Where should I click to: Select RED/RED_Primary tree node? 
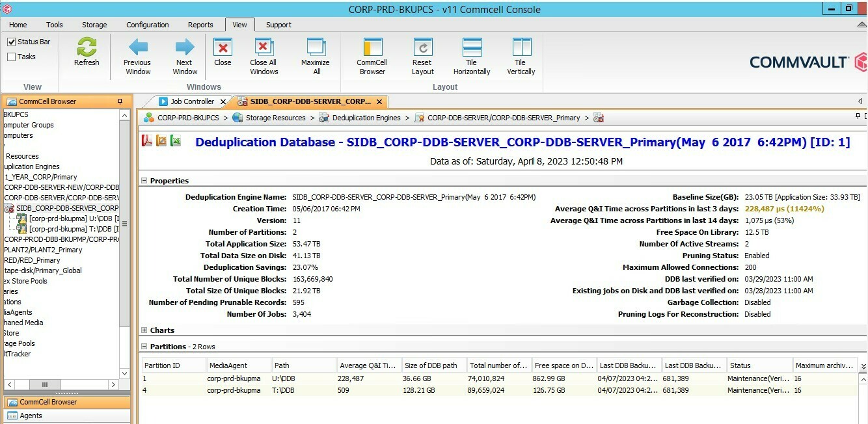pos(32,260)
